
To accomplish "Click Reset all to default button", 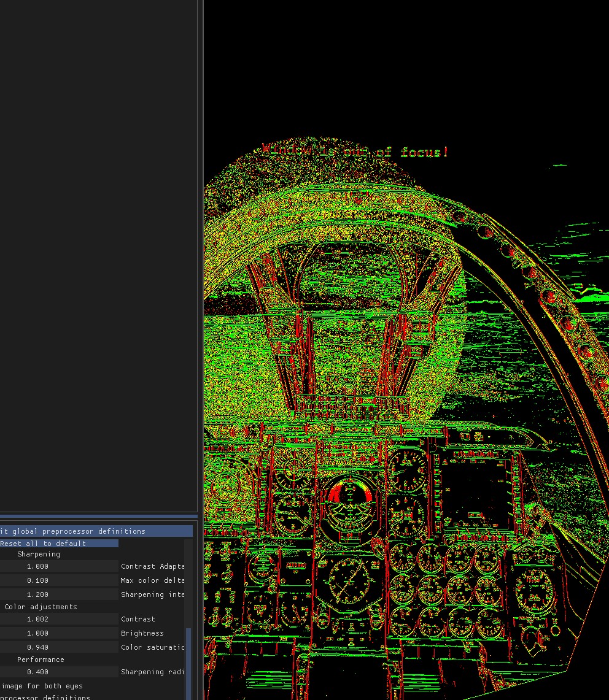I will pyautogui.click(x=59, y=544).
